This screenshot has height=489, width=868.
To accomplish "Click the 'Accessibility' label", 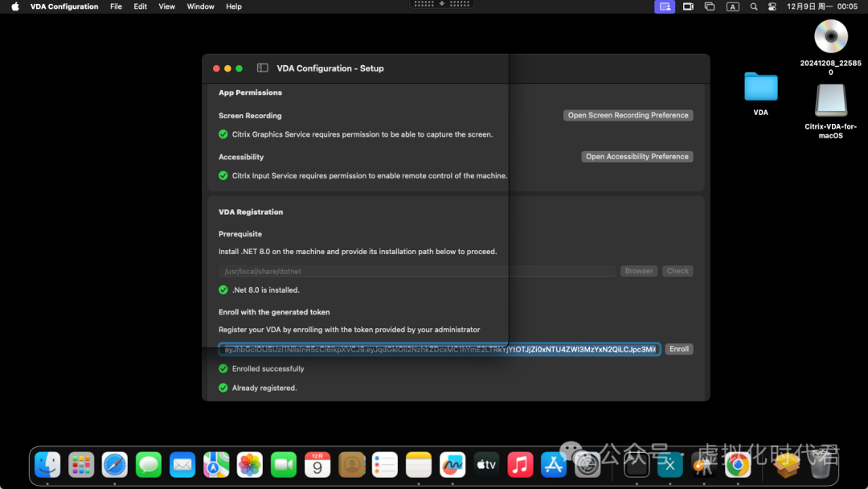I will click(x=241, y=158).
